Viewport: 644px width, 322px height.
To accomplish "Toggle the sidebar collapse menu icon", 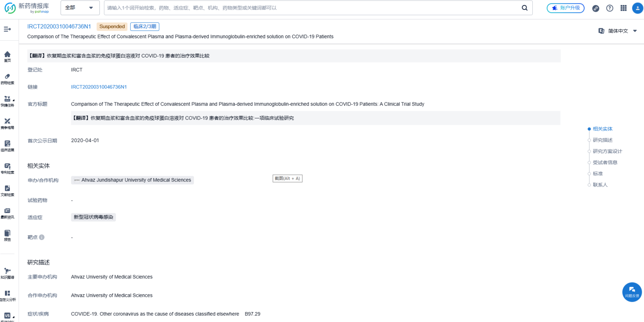I will 7,29.
